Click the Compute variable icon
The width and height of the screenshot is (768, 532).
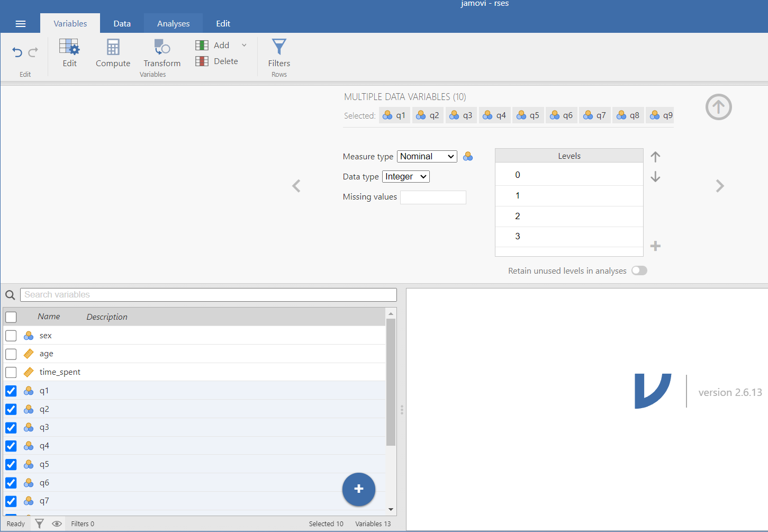pyautogui.click(x=113, y=48)
